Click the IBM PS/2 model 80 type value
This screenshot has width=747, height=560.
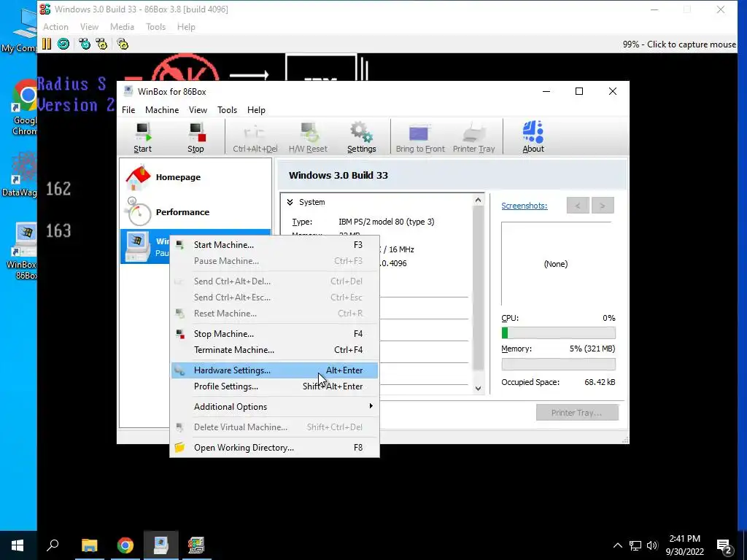[x=387, y=222]
